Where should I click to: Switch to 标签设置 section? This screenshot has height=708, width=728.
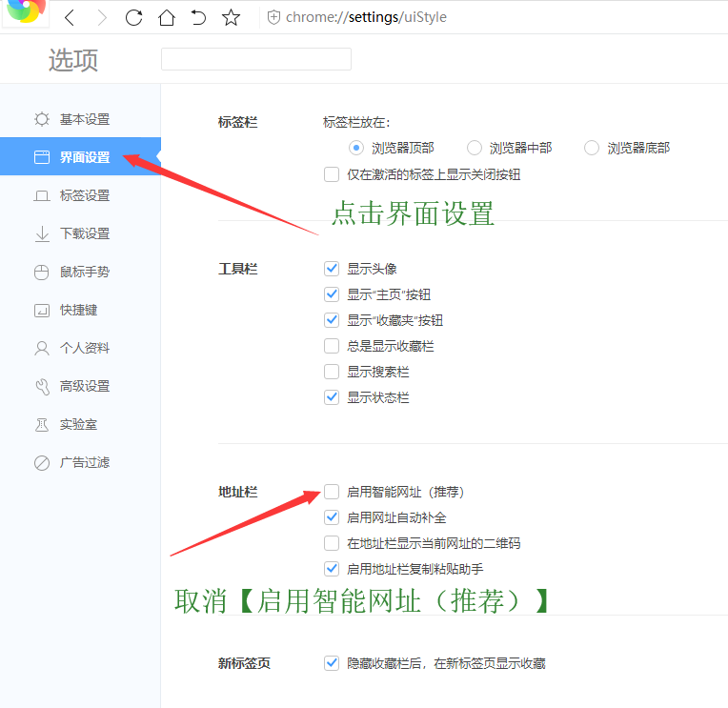click(84, 195)
